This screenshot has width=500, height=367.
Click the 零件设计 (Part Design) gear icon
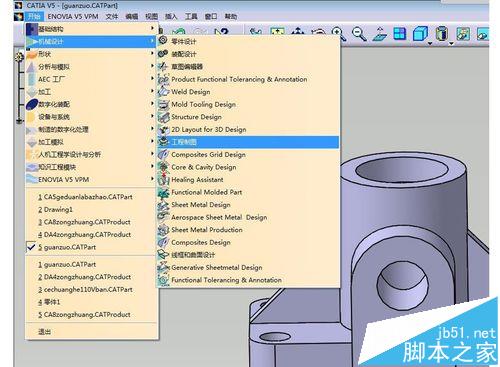163,41
